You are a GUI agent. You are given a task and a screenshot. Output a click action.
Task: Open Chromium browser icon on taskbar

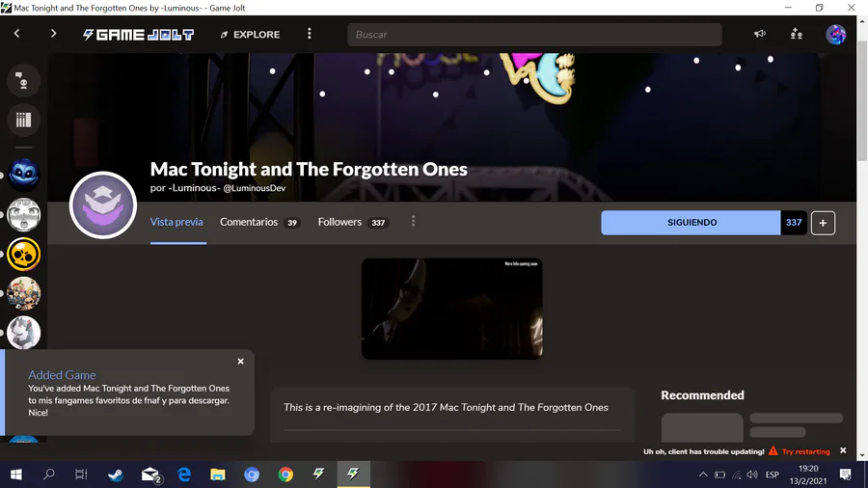(252, 474)
